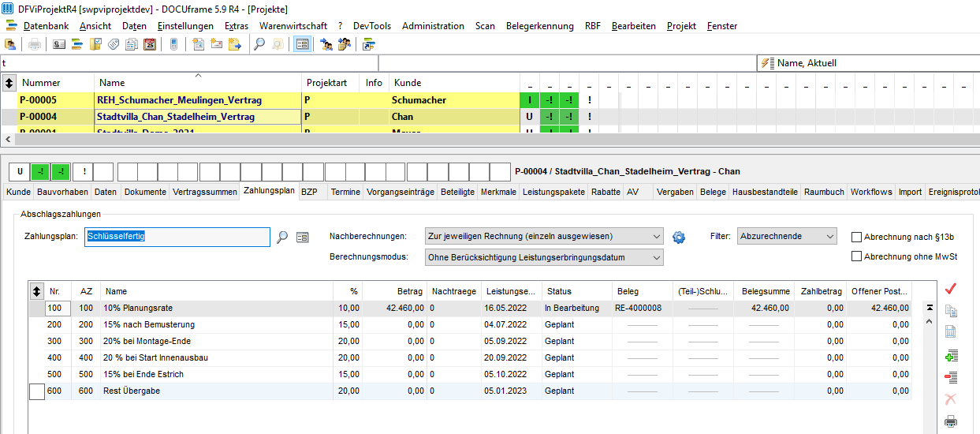Tick the checkbox in row 600
Screen dimensions: 980x434
[37, 391]
